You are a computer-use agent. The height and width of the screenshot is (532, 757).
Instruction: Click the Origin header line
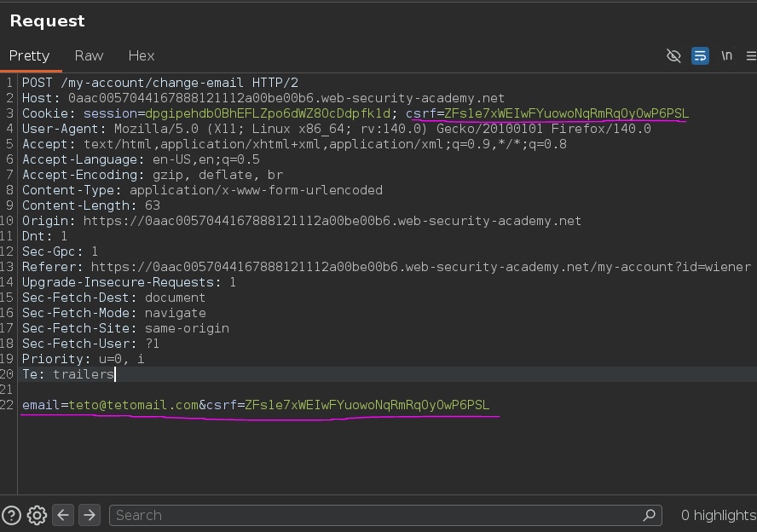tap(302, 221)
